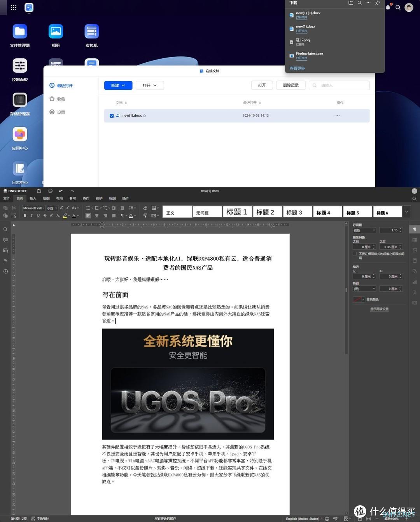Toggle Underline formatting in the toolbar
Image resolution: width=420 pixels, height=522 pixels.
coord(38,215)
